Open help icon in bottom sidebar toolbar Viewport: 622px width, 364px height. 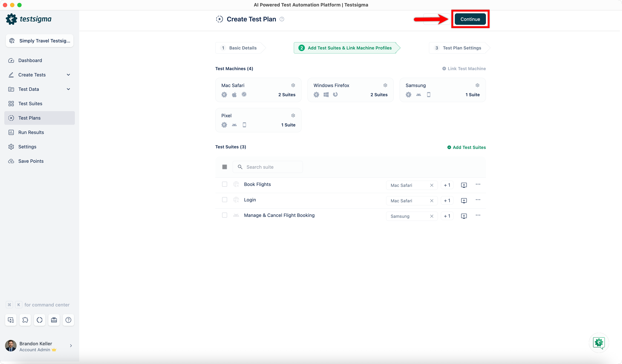tap(68, 320)
